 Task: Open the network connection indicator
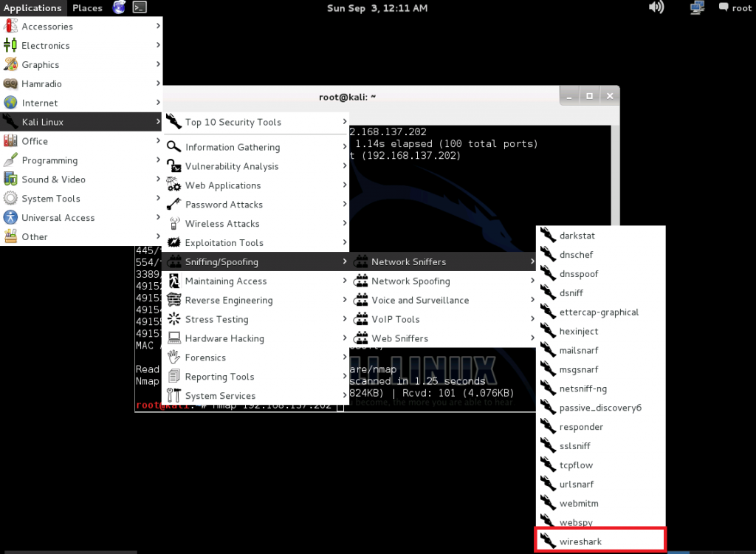click(697, 7)
